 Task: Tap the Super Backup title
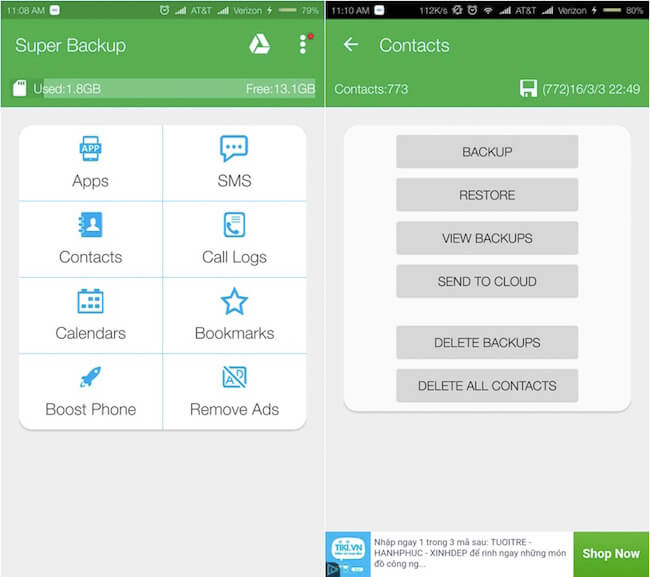pyautogui.click(x=70, y=46)
